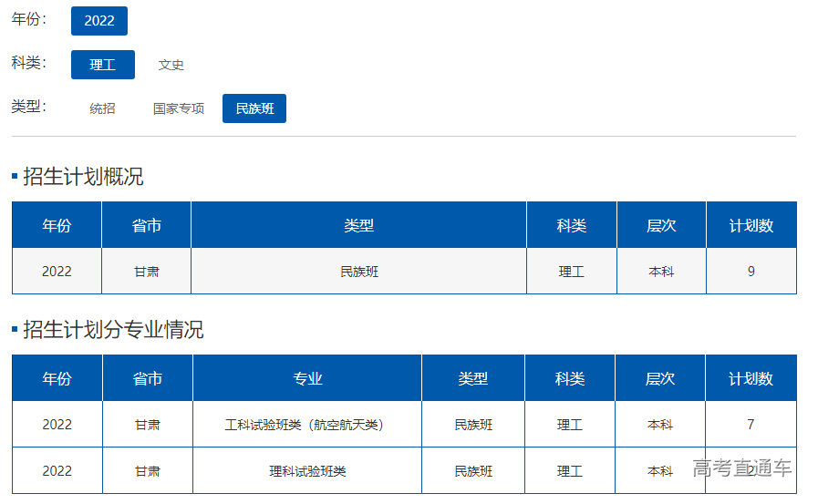This screenshot has width=818, height=504.
Task: Choose 统招 admission type
Action: pos(102,108)
